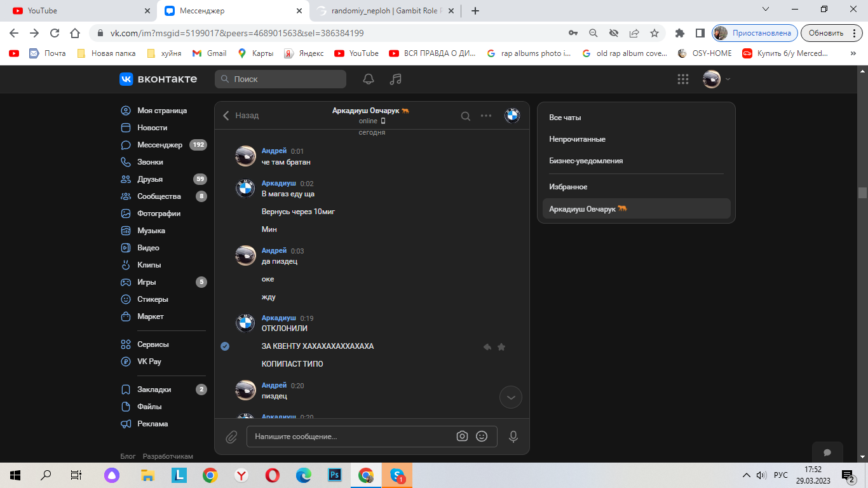Go back with the Назад button

(241, 116)
